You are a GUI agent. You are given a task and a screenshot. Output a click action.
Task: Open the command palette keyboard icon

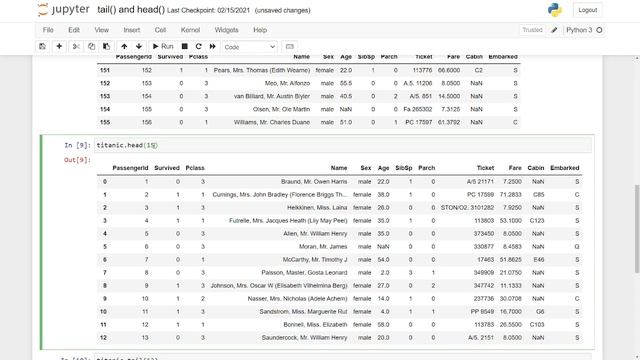click(x=289, y=47)
